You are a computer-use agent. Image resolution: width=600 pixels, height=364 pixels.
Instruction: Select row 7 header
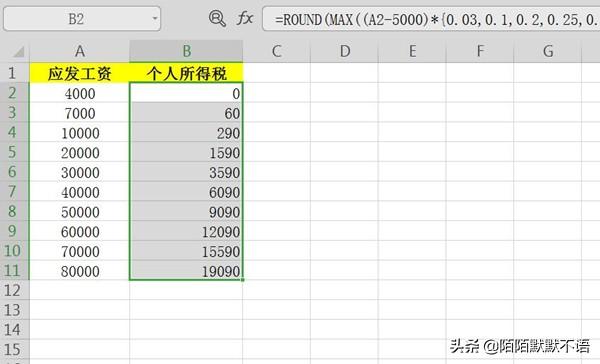(x=15, y=191)
